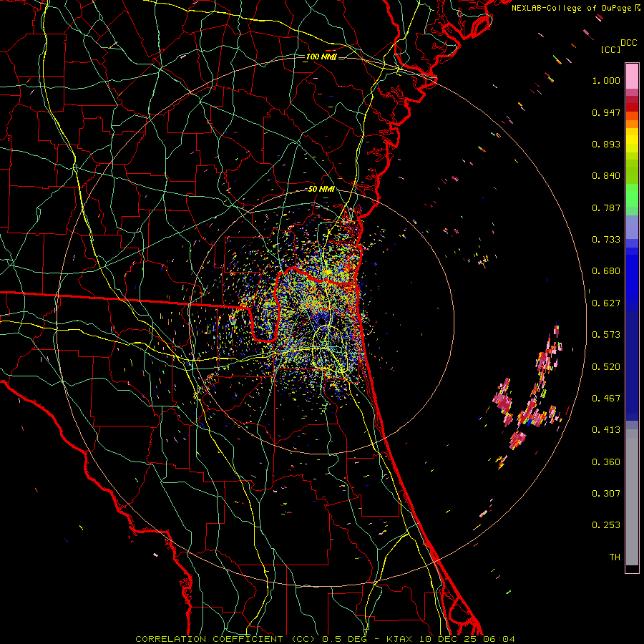The width and height of the screenshot is (644, 644).
Task: Select the 0.733 legend value
Action: pos(606,240)
